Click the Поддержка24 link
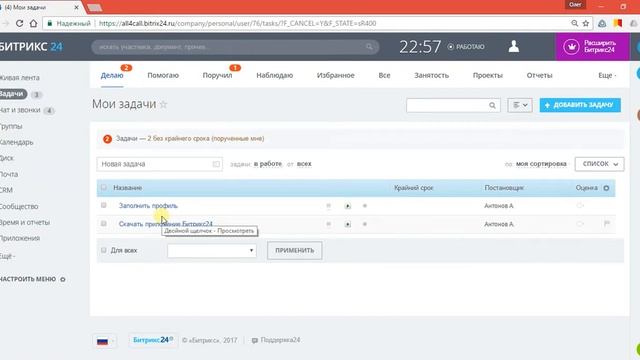 (280, 340)
